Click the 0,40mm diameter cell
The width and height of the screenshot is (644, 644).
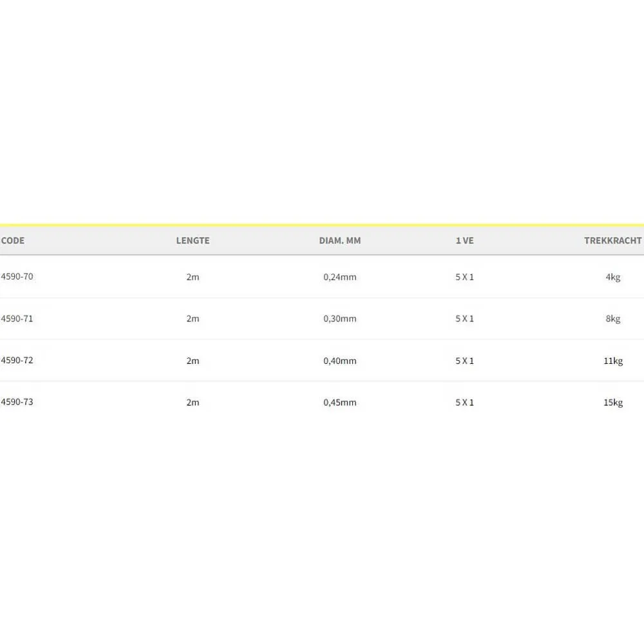pos(339,361)
